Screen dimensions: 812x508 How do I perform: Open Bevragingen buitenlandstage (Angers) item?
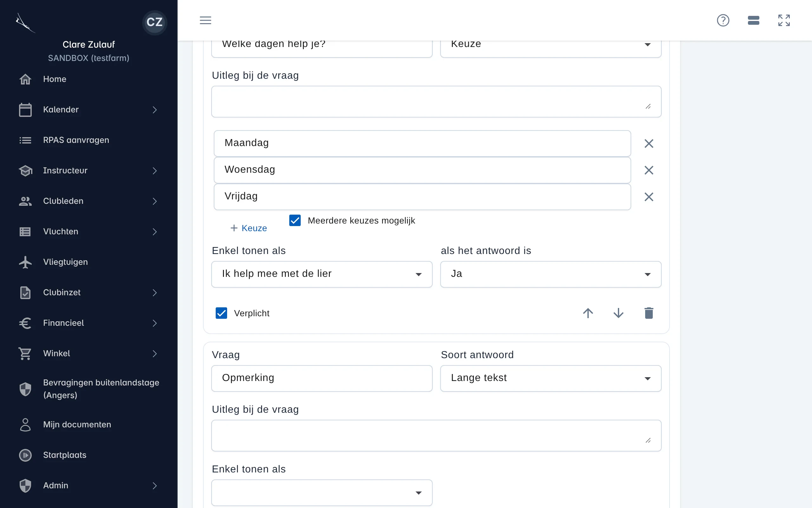pyautogui.click(x=88, y=389)
